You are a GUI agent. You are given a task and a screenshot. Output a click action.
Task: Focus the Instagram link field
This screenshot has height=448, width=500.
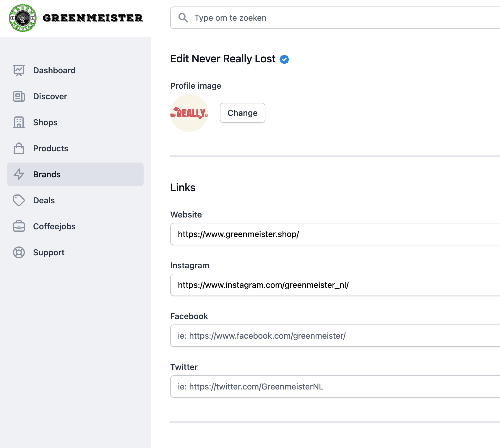[325, 285]
